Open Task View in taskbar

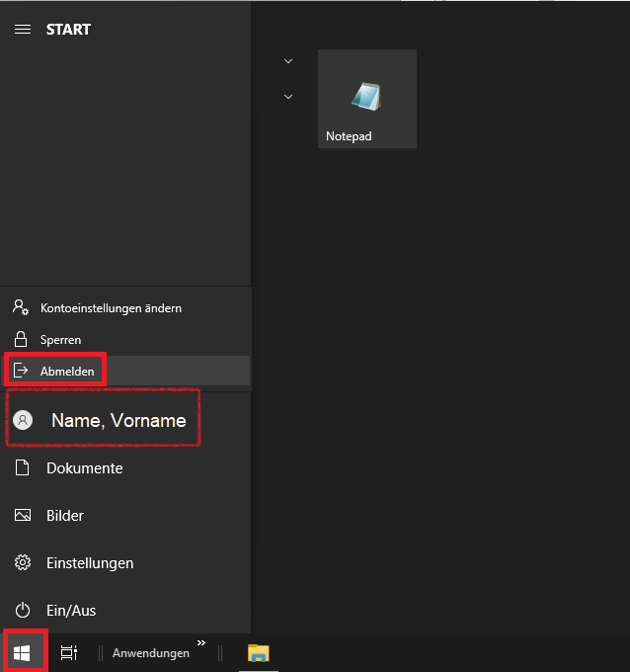coord(69,652)
